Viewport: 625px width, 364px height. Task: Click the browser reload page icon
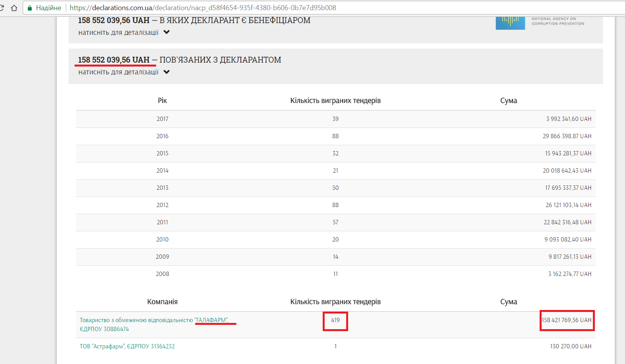2,8
